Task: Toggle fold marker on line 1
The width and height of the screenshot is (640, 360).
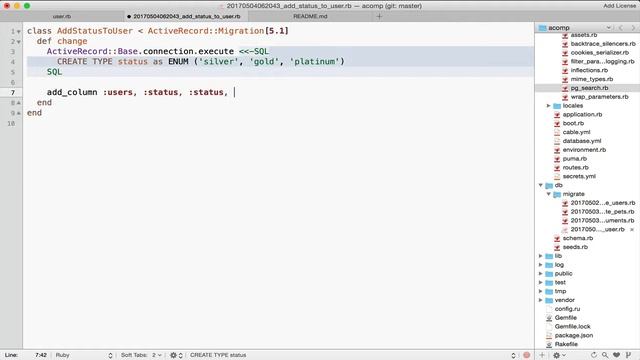Action: (x=19, y=31)
